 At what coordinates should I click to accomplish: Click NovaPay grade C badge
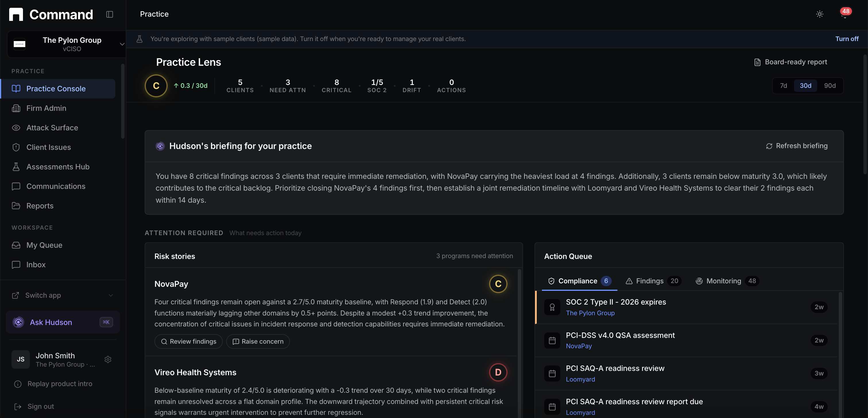coord(498,284)
